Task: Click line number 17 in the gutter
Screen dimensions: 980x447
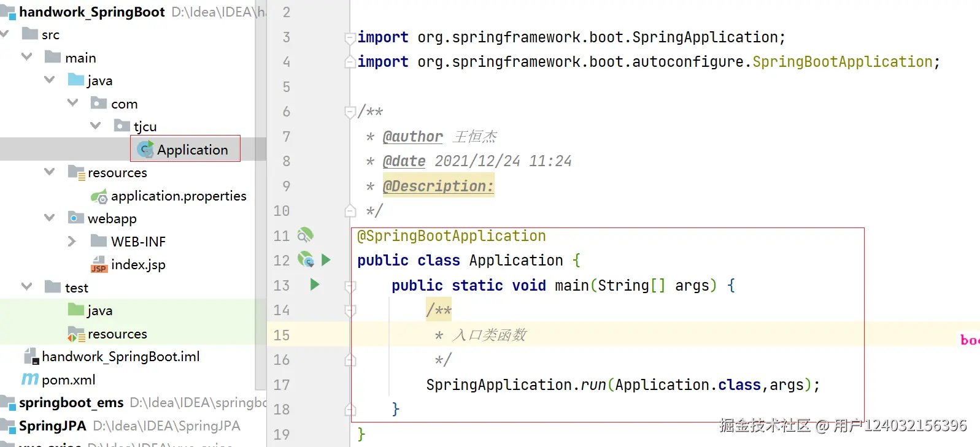Action: click(282, 385)
